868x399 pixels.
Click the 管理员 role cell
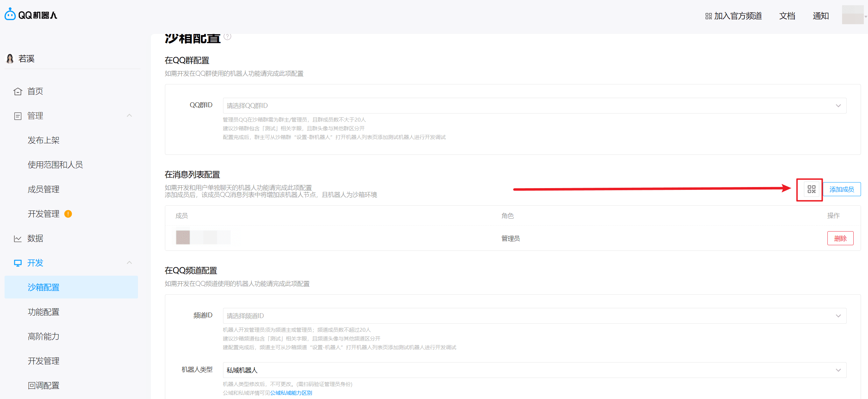point(511,239)
